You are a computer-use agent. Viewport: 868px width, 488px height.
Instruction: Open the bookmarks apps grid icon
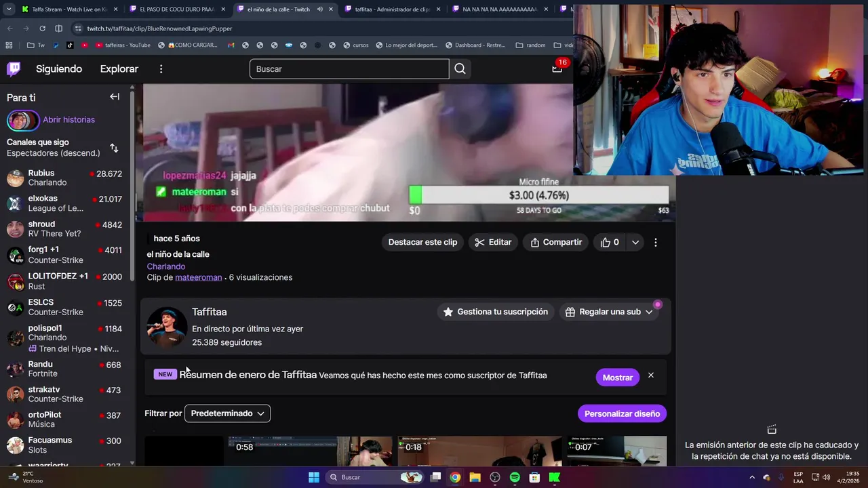(x=9, y=45)
